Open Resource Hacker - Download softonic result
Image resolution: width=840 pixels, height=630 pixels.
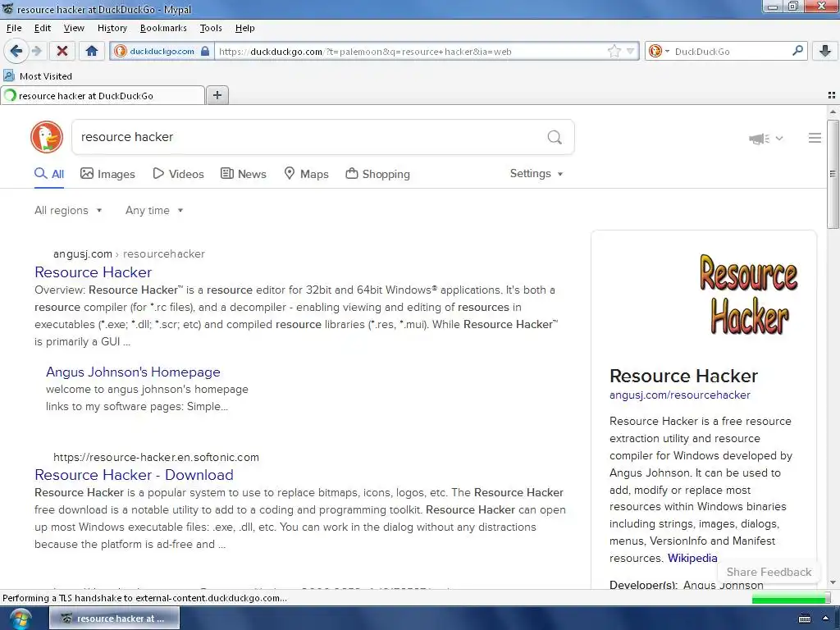(134, 475)
